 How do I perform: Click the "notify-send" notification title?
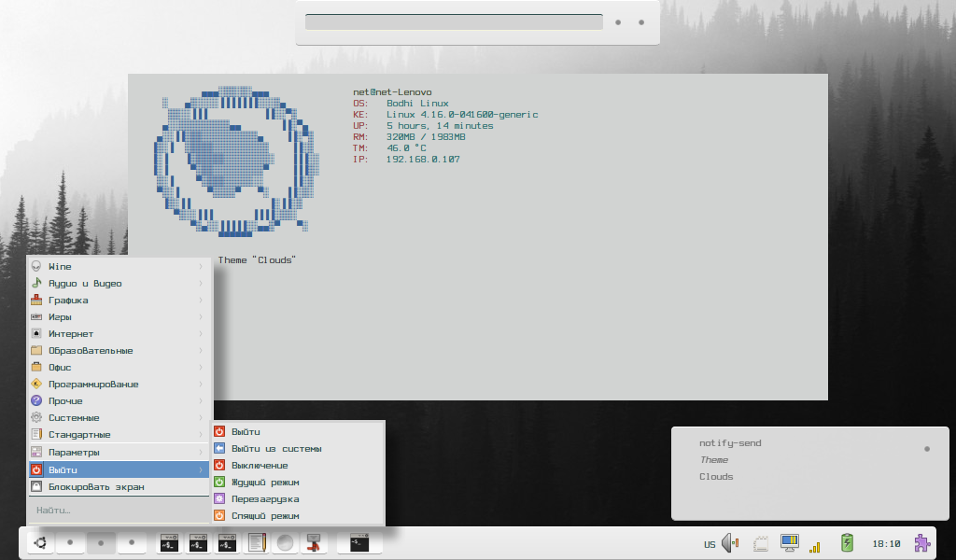pos(730,443)
